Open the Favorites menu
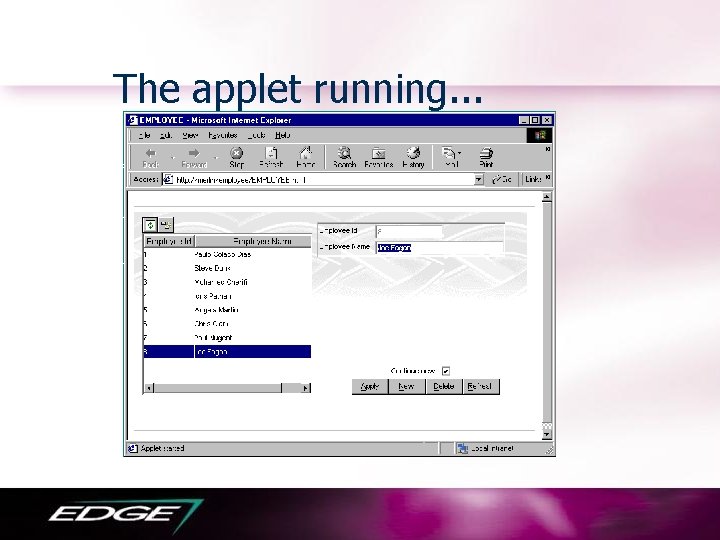The height and width of the screenshot is (540, 720). [x=223, y=135]
